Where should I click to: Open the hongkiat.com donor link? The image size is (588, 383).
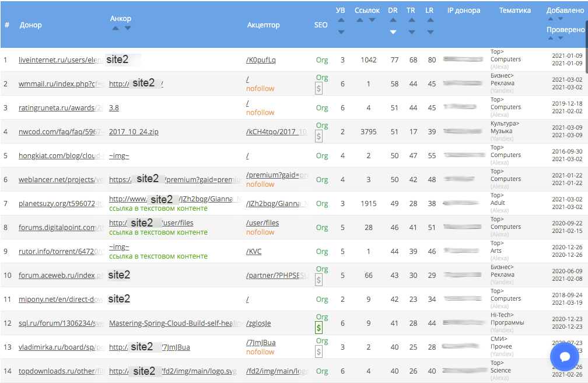(x=61, y=156)
